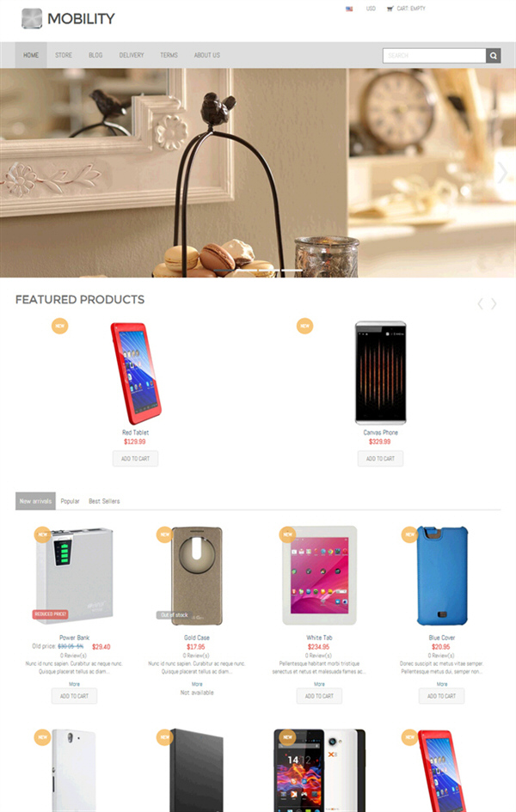Switch to the Popular tab
Viewport: 516px width, 812px height.
[x=70, y=501]
